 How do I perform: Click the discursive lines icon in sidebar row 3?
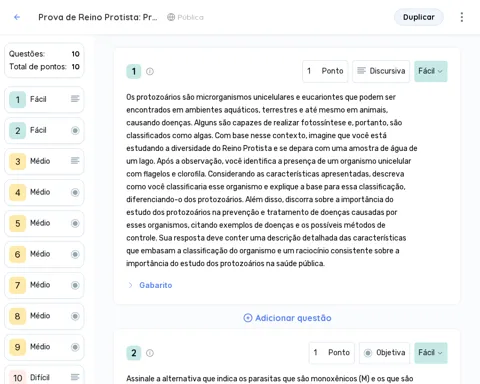pyautogui.click(x=75, y=161)
